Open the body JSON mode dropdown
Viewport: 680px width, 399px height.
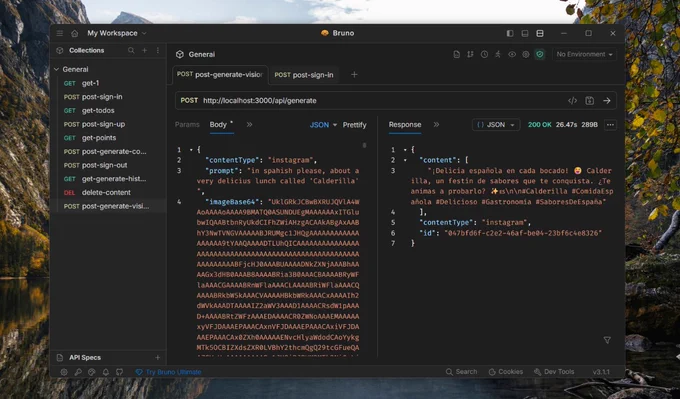coord(323,125)
